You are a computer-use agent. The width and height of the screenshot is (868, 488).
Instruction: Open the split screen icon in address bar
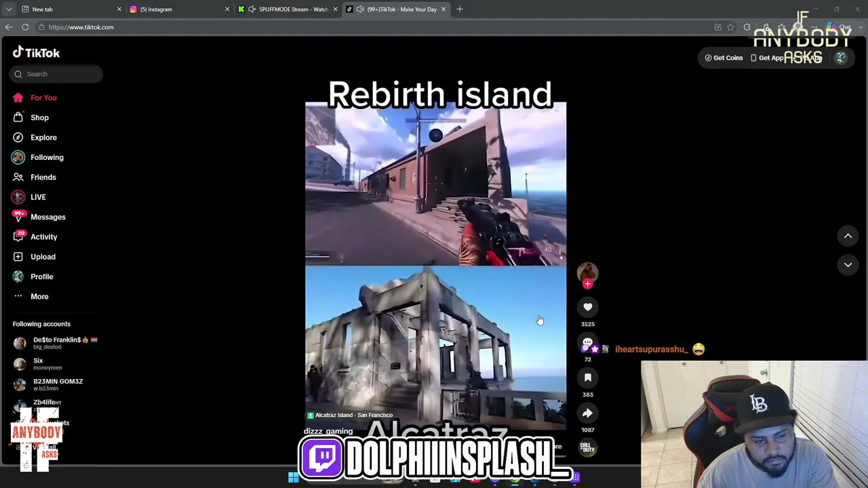(717, 27)
